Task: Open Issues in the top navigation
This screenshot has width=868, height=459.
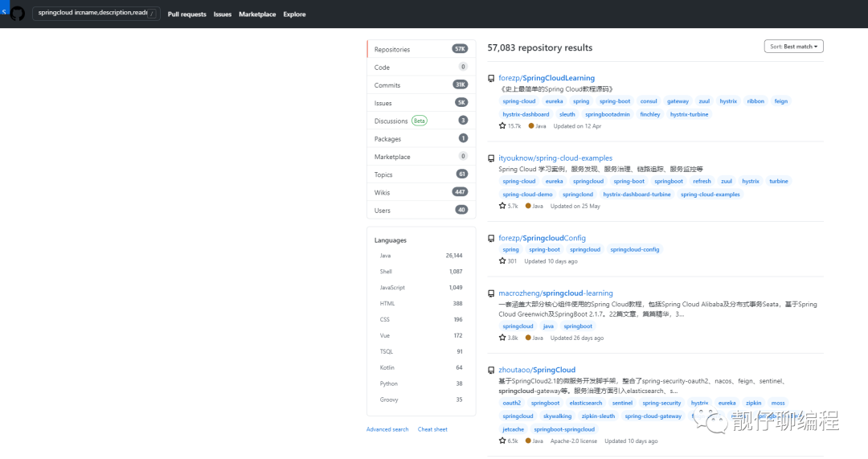Action: pos(223,14)
